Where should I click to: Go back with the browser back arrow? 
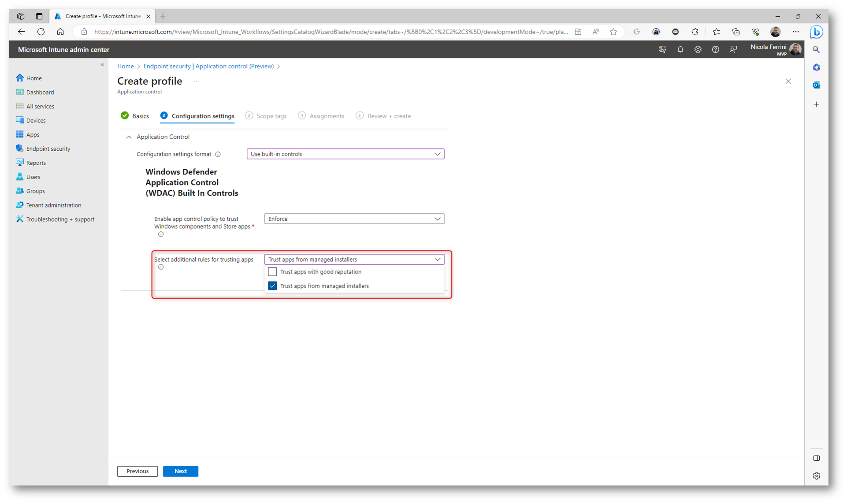click(22, 32)
